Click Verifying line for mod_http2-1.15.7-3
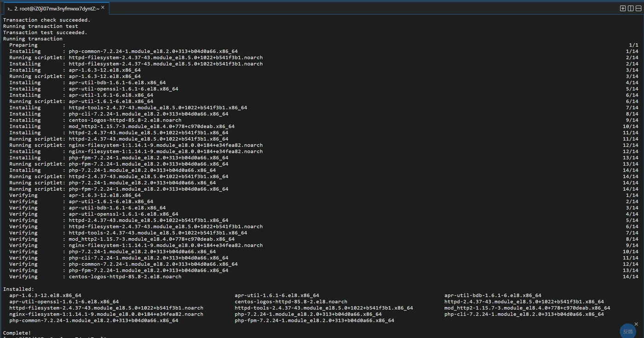The width and height of the screenshot is (644, 338). 122,239
